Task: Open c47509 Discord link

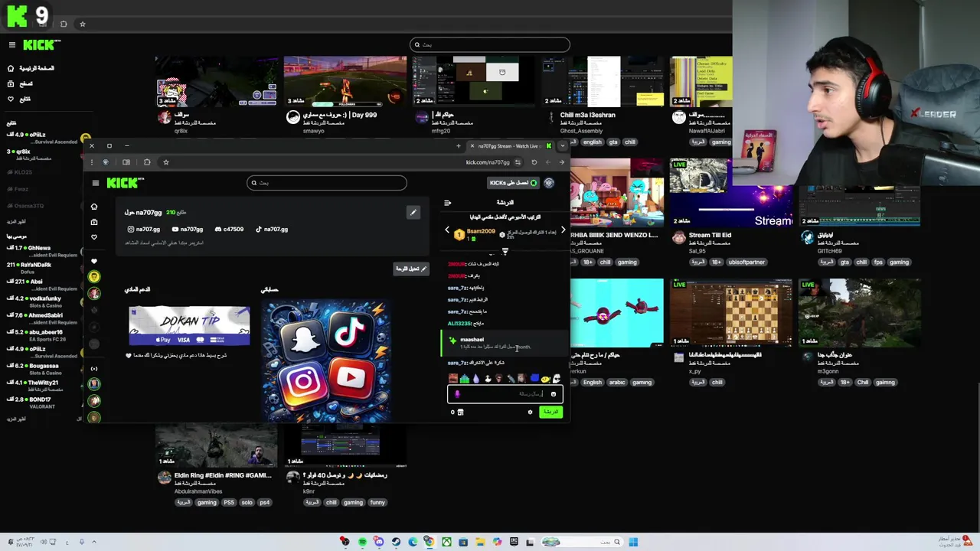Action: pyautogui.click(x=229, y=229)
